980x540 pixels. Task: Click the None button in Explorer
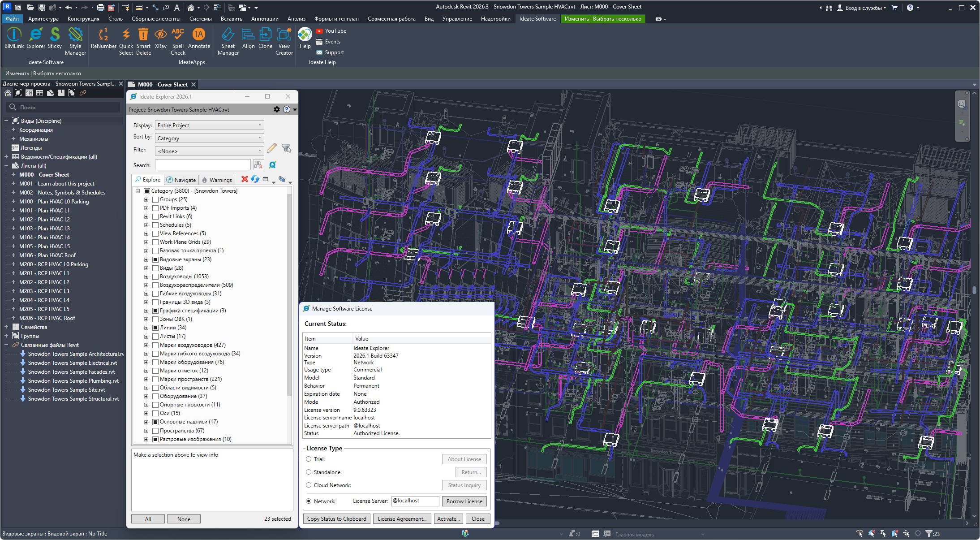point(184,519)
